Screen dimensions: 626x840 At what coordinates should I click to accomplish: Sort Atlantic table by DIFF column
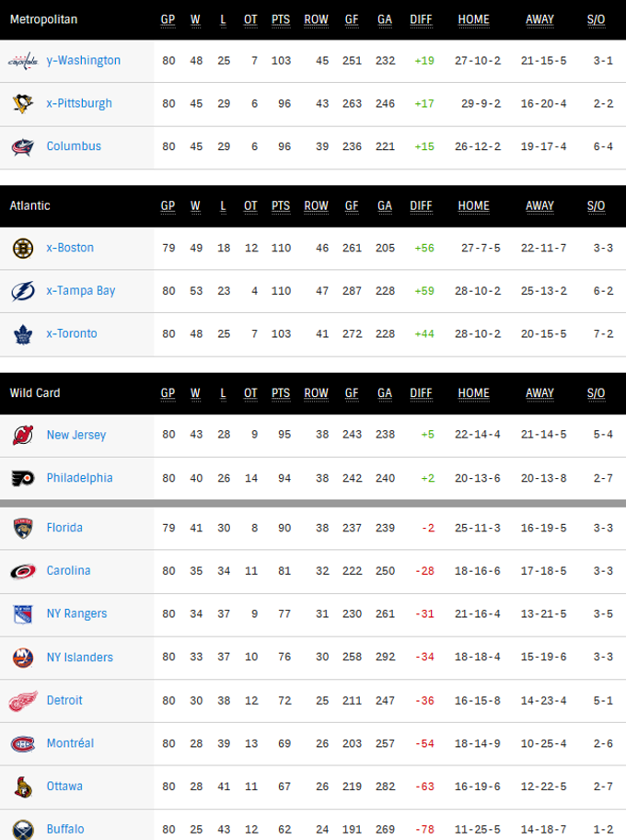(x=421, y=205)
